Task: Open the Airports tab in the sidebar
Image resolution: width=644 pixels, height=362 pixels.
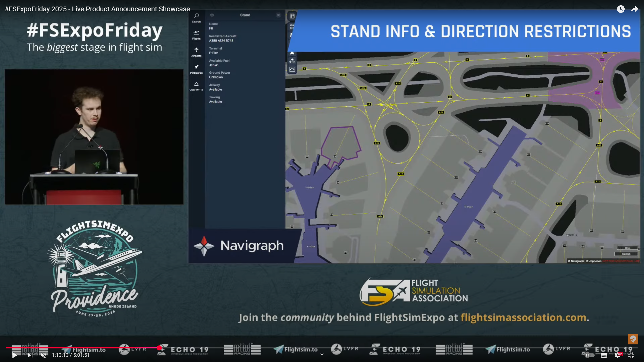Action: click(196, 52)
